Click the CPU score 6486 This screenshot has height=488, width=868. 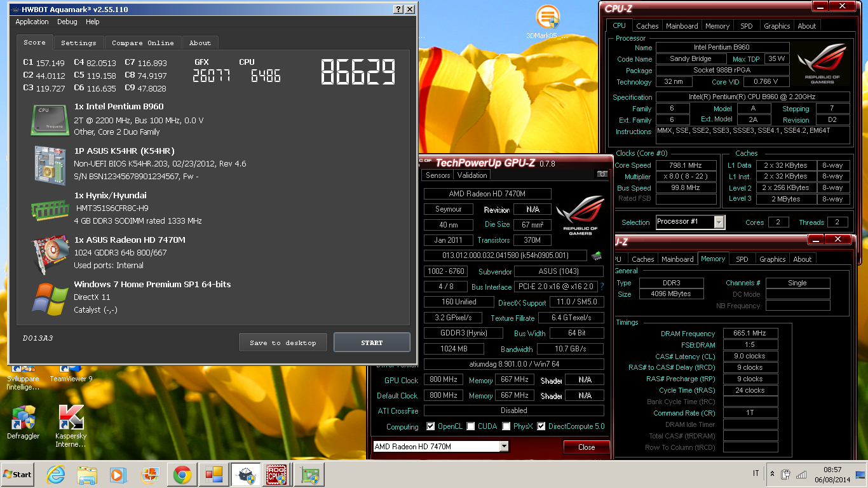pos(266,76)
